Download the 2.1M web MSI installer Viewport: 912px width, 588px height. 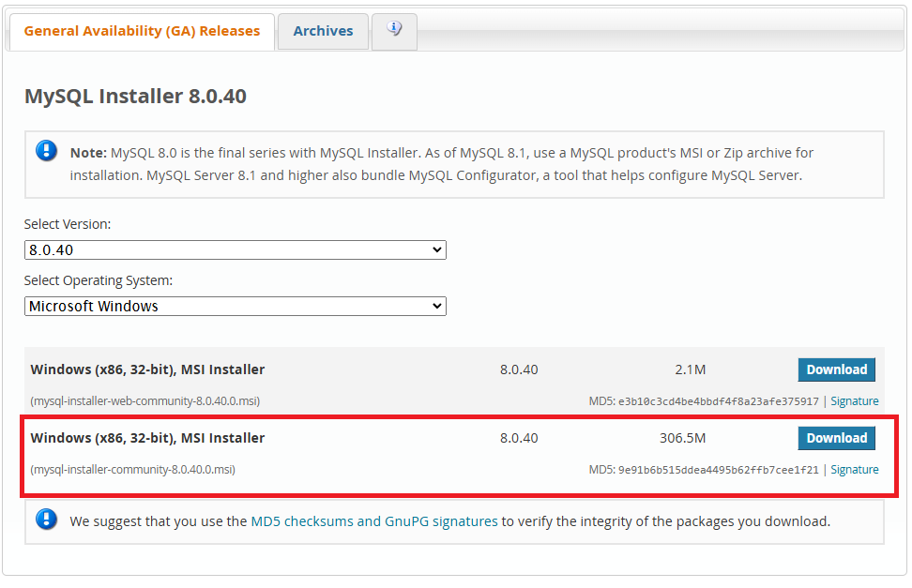click(x=836, y=369)
